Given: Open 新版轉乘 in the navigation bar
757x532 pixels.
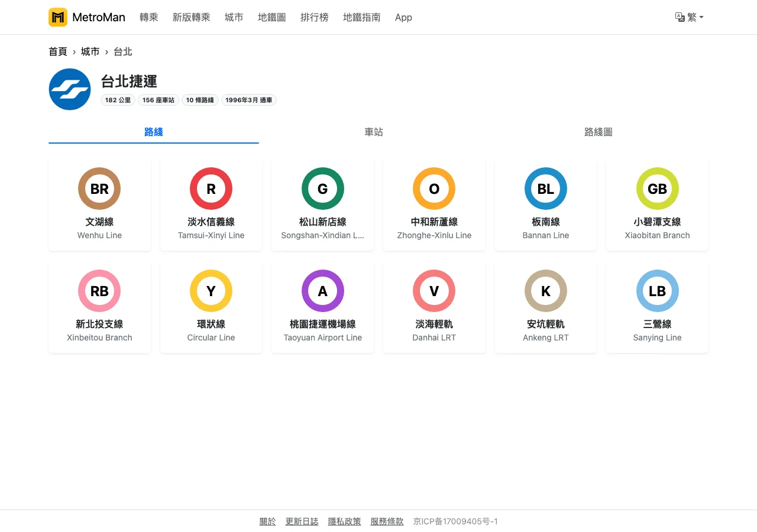Looking at the screenshot, I should tap(192, 17).
